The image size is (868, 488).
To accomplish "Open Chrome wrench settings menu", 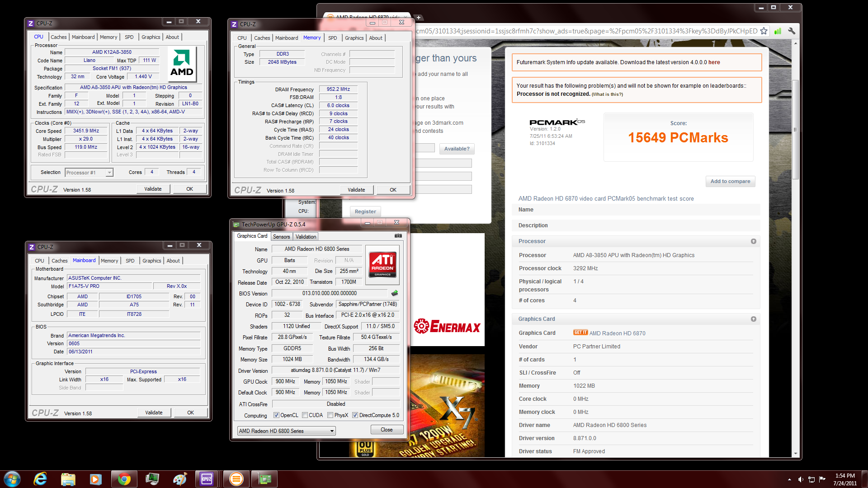I will (792, 31).
